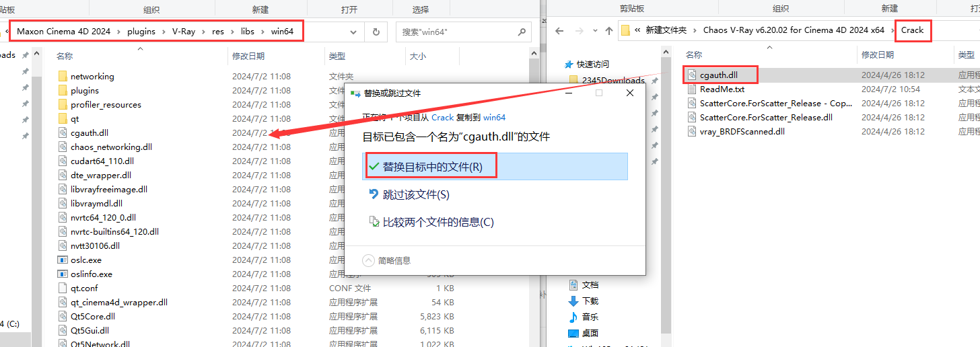Viewport: 980px width, 347px height.
Task: Sort by Size column header
Action: (x=418, y=56)
